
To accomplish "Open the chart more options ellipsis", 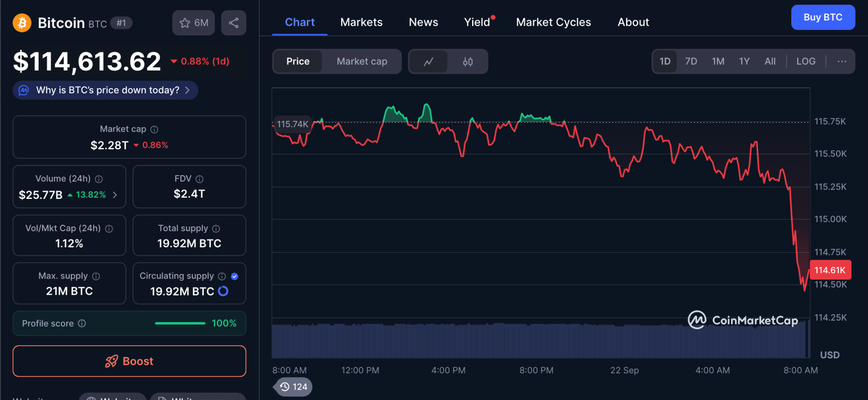I will 841,62.
